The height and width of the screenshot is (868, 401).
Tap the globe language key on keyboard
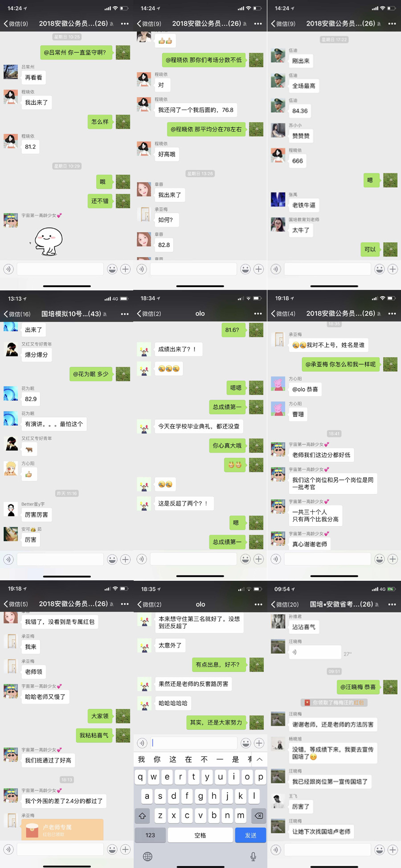(147, 856)
